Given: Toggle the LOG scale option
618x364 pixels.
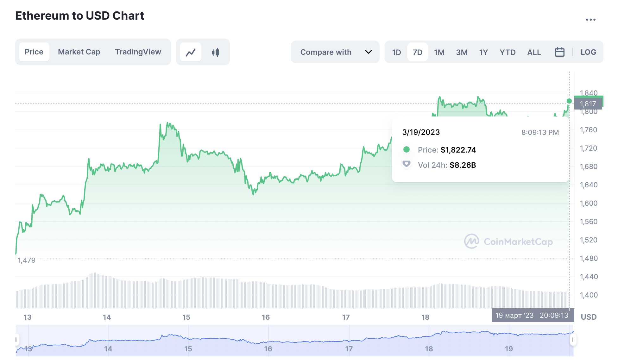Looking at the screenshot, I should pyautogui.click(x=588, y=52).
